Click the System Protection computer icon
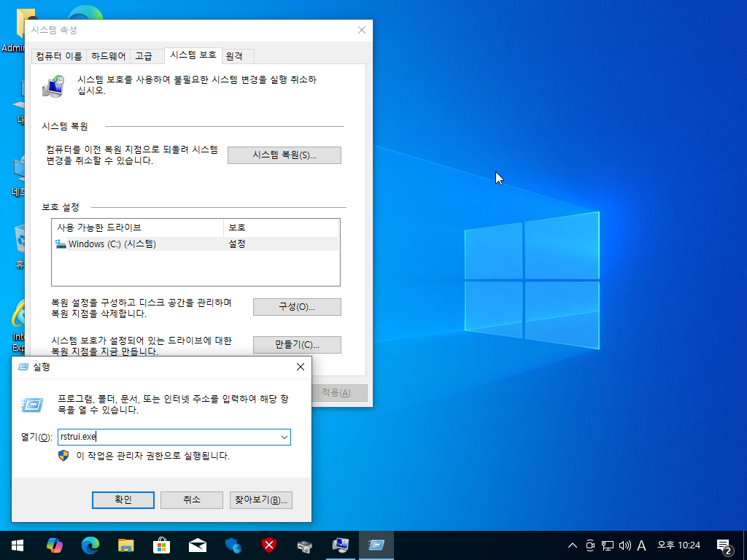The image size is (747, 560). [53, 86]
